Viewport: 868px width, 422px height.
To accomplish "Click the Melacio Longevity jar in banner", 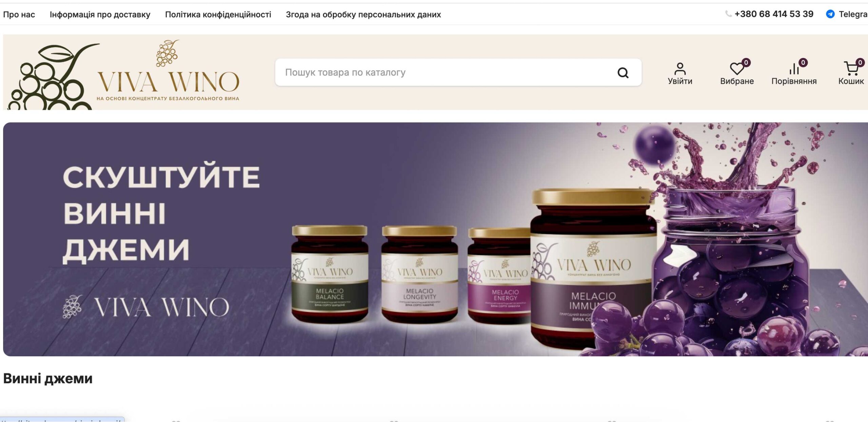I will click(419, 274).
